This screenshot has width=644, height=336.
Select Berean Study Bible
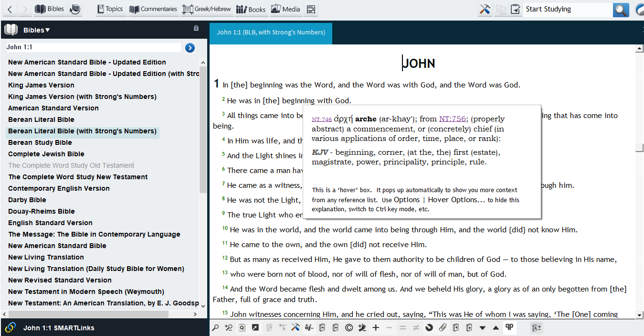40,142
